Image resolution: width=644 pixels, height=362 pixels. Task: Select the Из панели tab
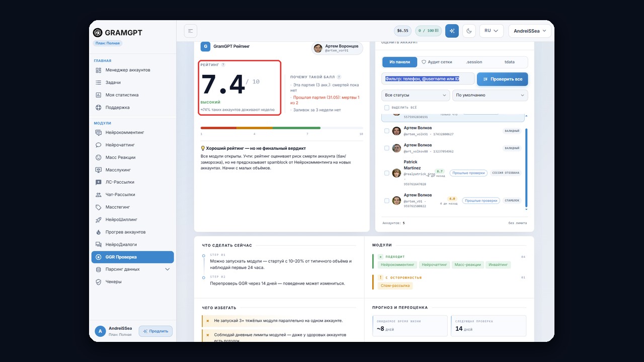(400, 62)
